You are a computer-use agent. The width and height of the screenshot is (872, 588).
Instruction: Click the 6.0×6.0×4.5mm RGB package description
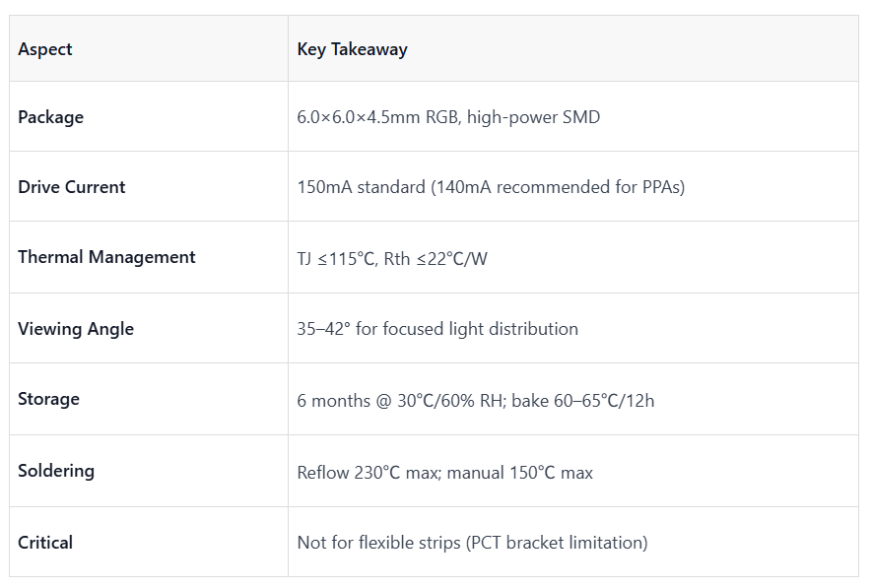click(x=448, y=117)
